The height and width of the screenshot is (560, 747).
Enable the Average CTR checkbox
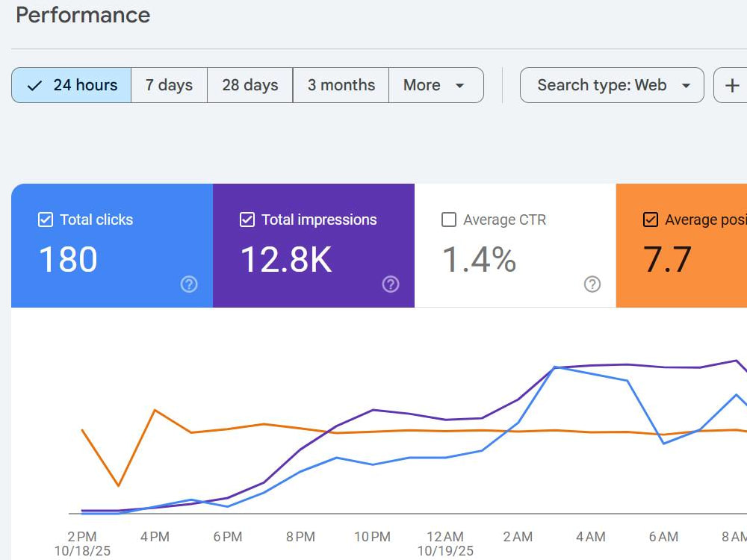[449, 220]
